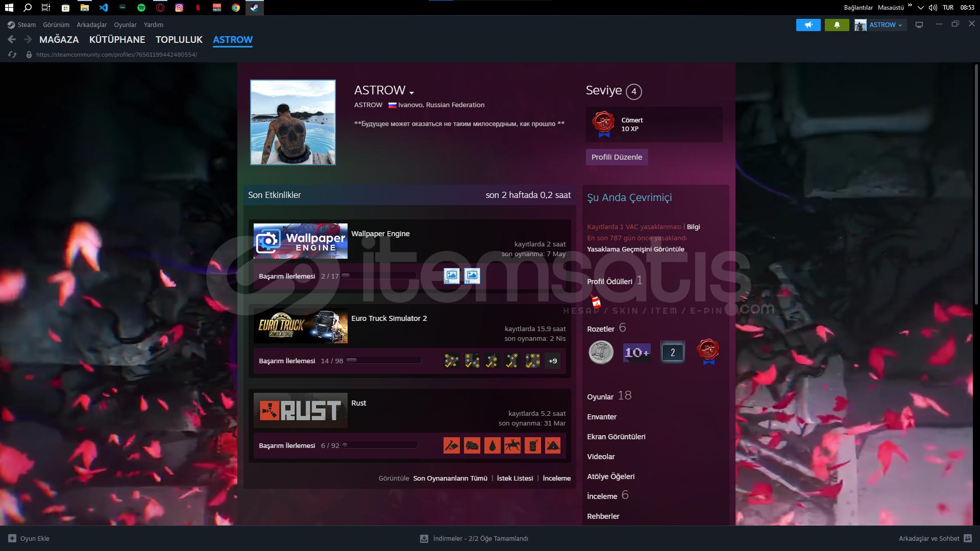
Task: Open Netflix from the taskbar
Action: click(198, 8)
